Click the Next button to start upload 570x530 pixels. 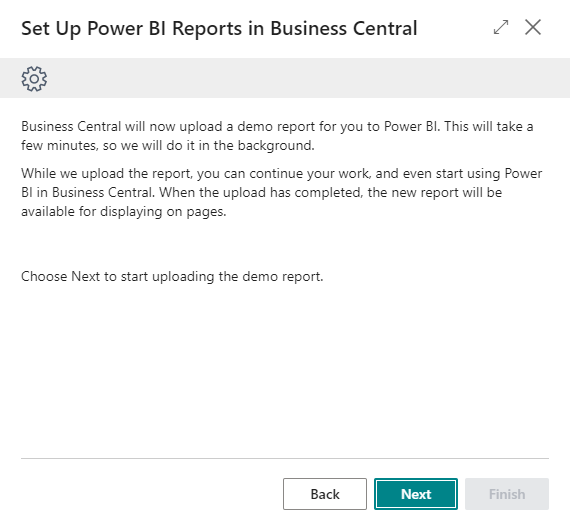coord(416,494)
